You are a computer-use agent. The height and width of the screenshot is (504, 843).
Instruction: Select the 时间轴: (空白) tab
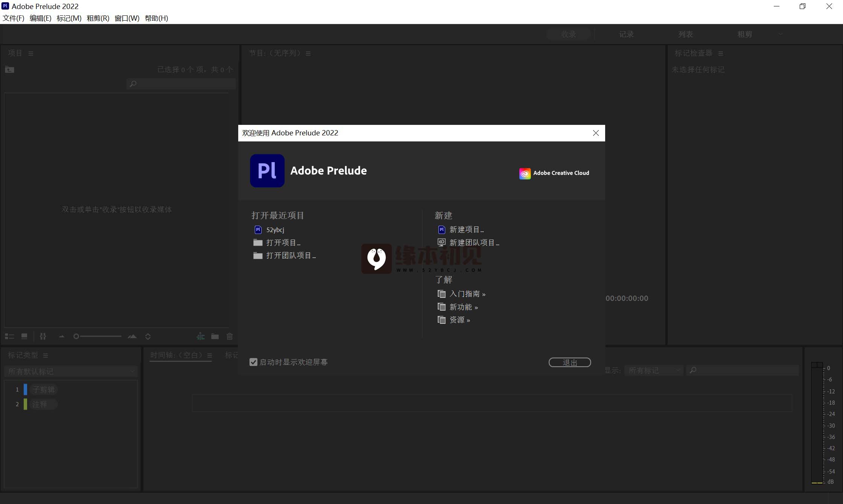click(x=177, y=355)
